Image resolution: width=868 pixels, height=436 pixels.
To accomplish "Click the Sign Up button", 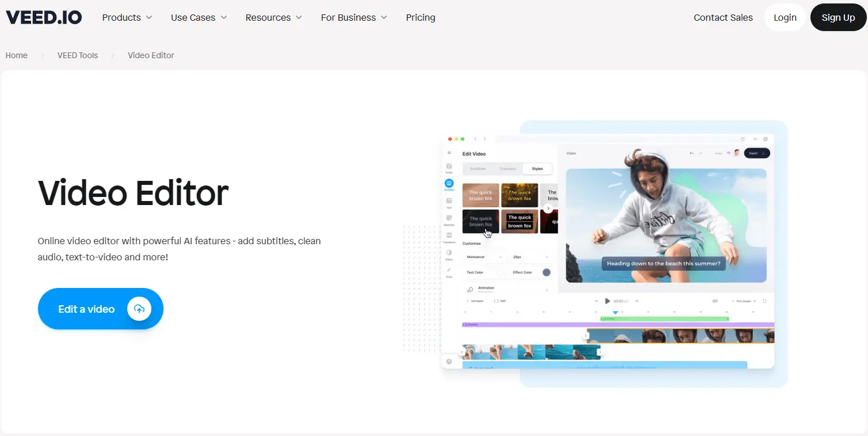I will tap(839, 17).
